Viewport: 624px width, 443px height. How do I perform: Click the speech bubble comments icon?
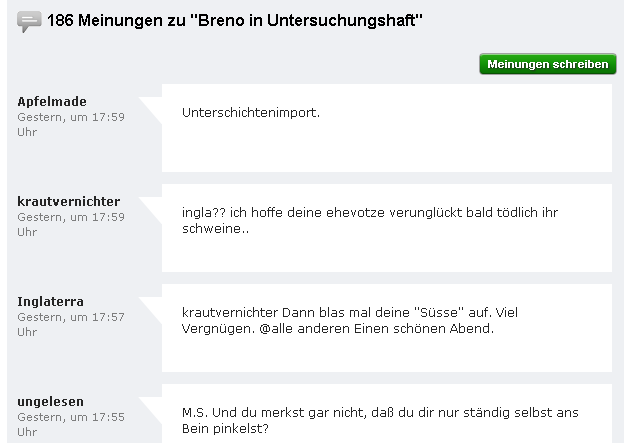(x=29, y=21)
